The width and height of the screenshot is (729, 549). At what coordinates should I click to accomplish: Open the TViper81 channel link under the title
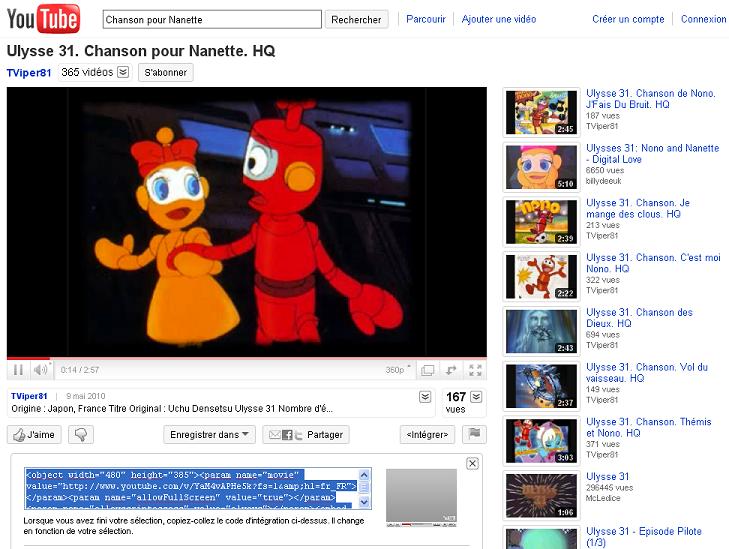pyautogui.click(x=29, y=73)
